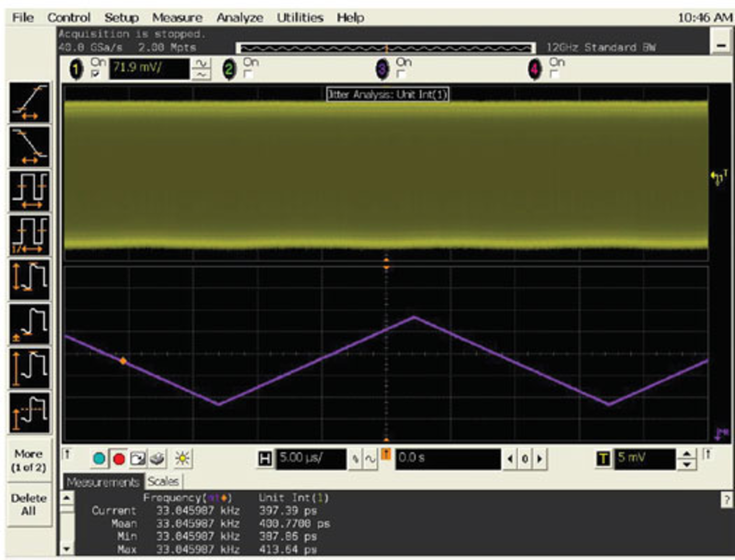
Task: Enable channel 4 On checkbox
Action: (x=554, y=74)
